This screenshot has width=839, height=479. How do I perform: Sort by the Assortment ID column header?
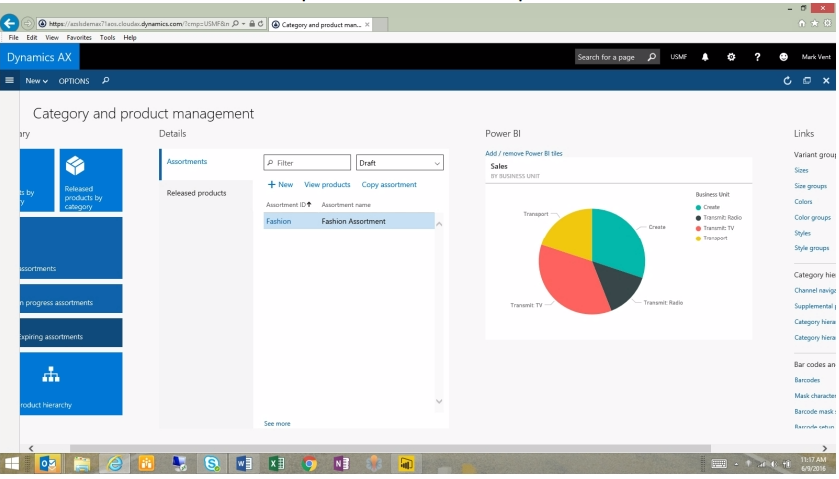(x=288, y=204)
